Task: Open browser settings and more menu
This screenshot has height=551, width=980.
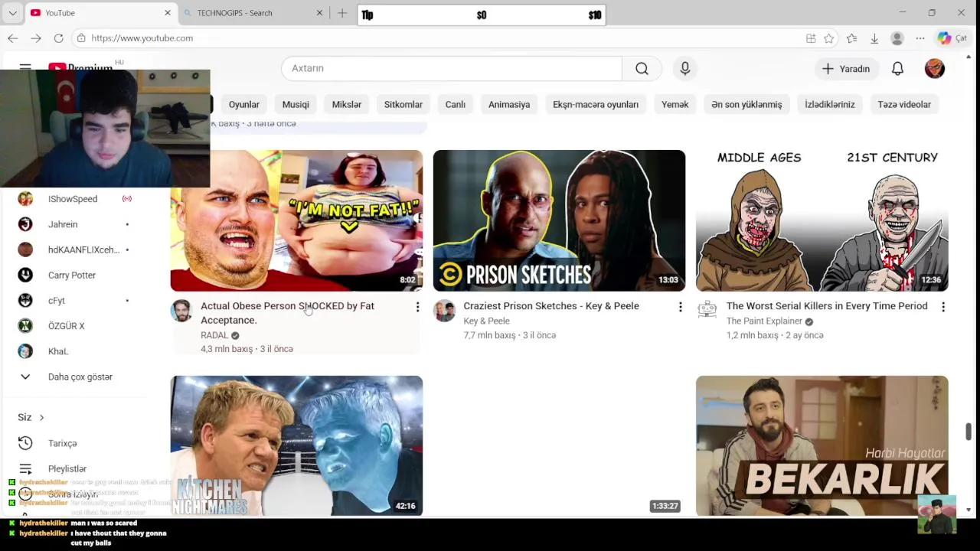Action: [x=920, y=38]
